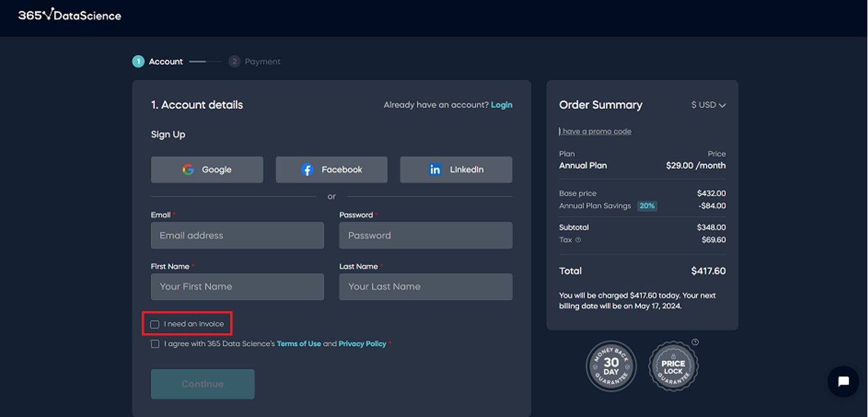Open the Privacy Policy link
The image size is (868, 417).
click(x=362, y=344)
